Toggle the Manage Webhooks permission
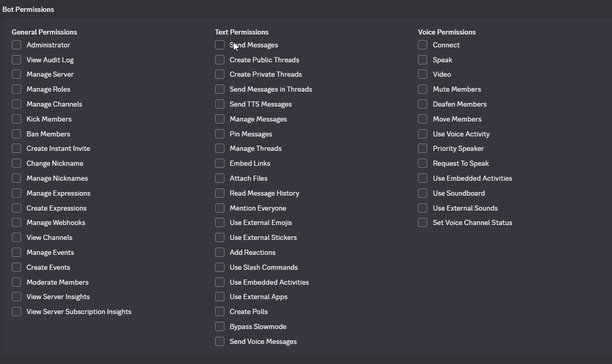 point(16,223)
